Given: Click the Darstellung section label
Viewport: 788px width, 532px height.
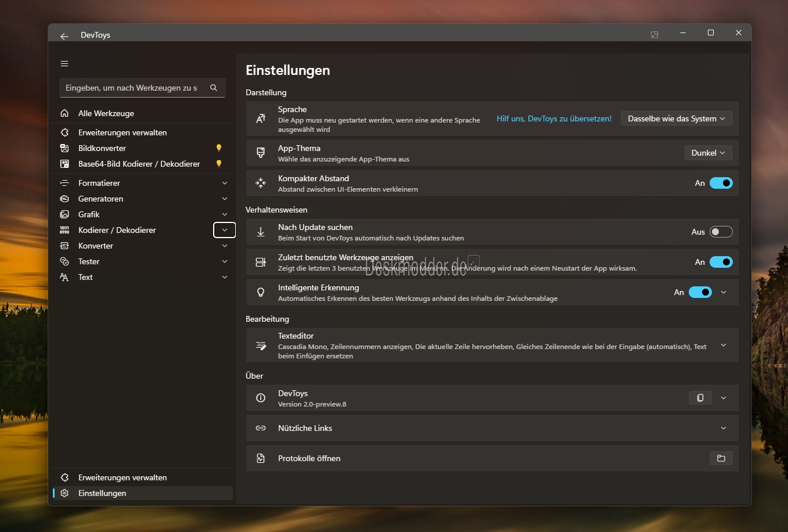Looking at the screenshot, I should (266, 92).
